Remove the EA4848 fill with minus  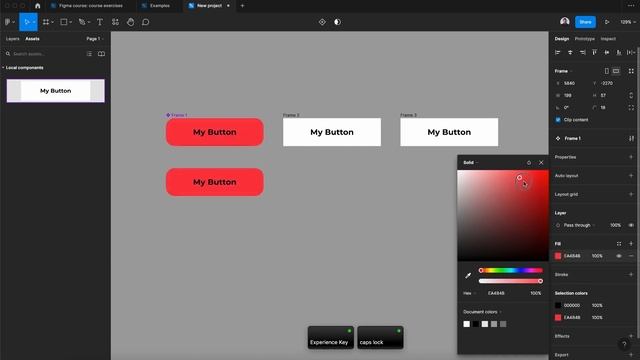point(631,256)
